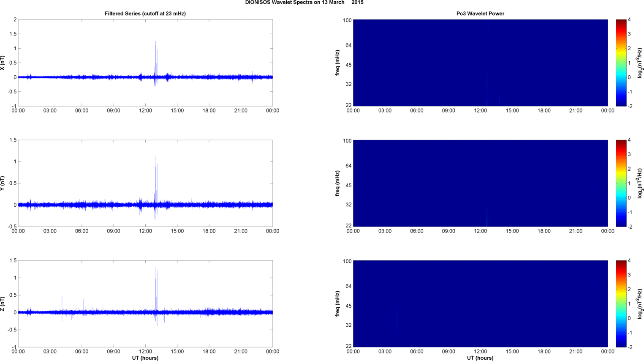Click the light streak near 12:30 in top spectrum

[x=487, y=90]
